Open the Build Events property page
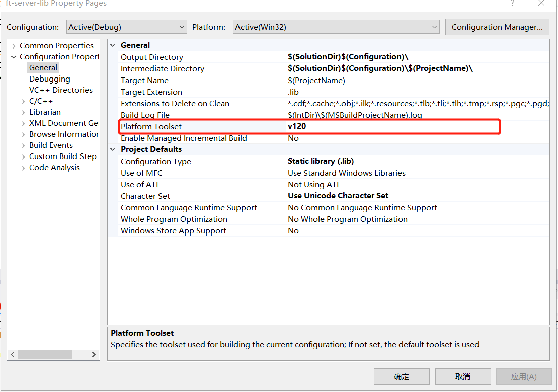 point(51,145)
